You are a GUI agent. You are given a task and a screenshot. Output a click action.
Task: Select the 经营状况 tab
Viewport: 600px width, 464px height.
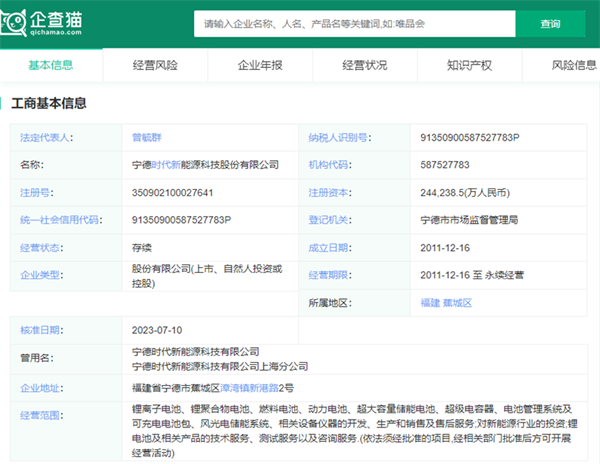click(364, 65)
